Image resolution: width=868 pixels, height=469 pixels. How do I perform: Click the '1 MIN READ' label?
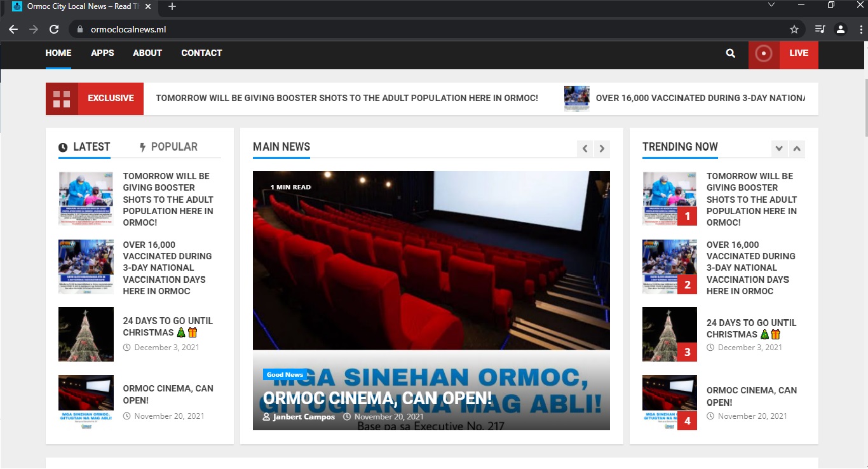pos(290,187)
